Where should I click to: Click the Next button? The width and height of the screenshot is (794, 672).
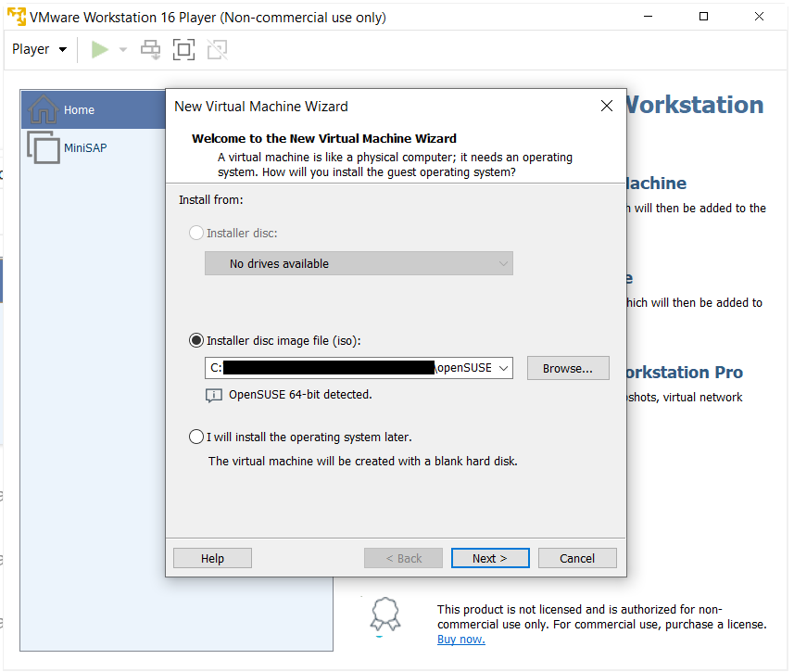490,559
